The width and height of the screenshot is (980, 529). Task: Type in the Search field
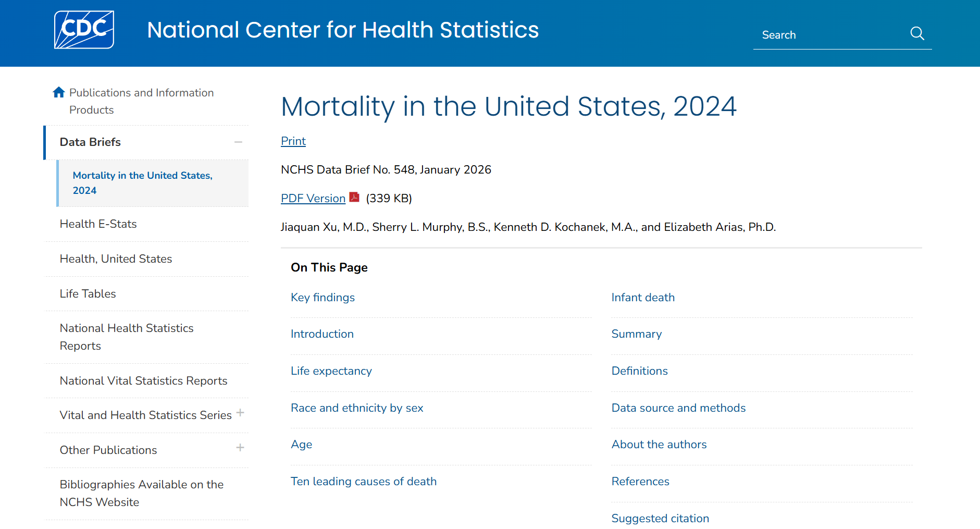click(828, 35)
